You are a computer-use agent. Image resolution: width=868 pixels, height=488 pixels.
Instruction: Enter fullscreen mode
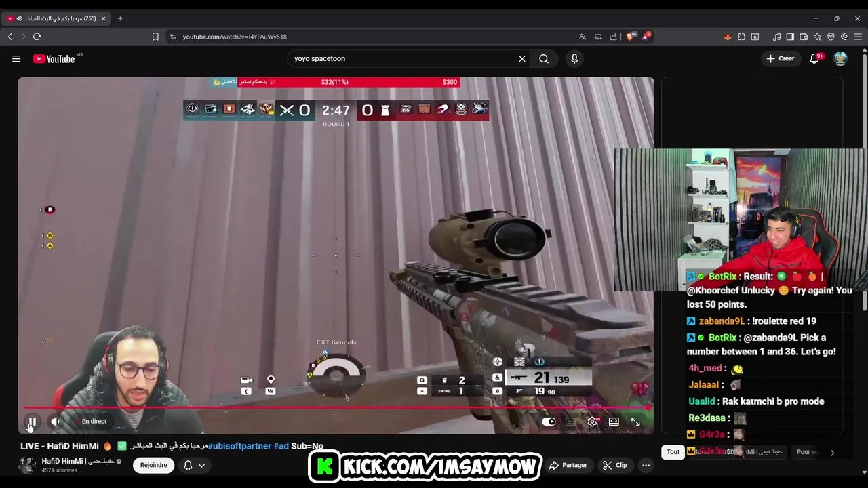click(x=635, y=422)
